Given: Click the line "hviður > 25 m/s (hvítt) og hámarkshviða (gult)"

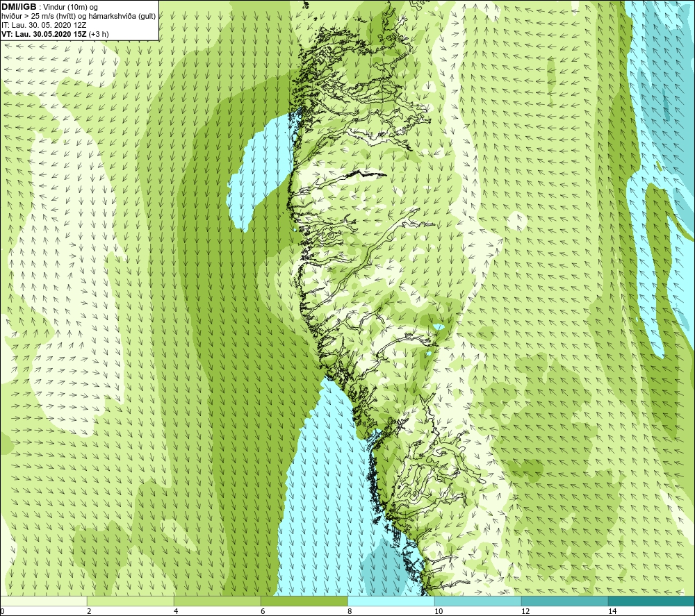Looking at the screenshot, I should click(79, 17).
